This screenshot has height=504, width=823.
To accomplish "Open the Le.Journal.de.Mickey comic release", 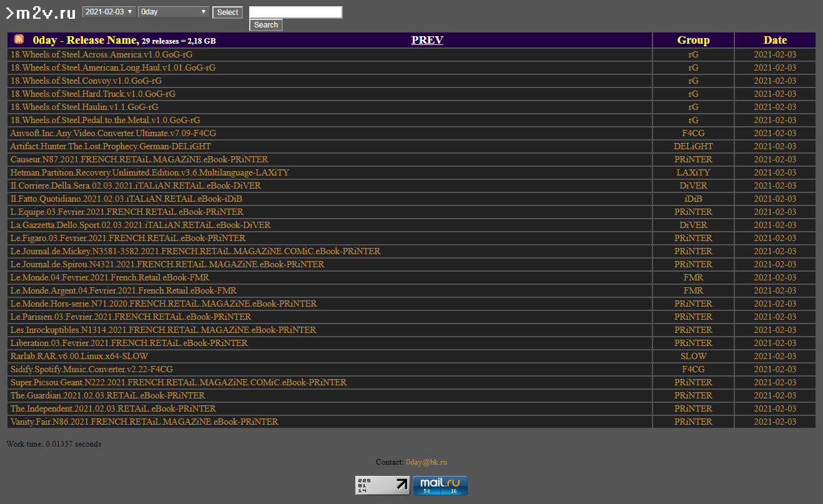I will pos(195,251).
